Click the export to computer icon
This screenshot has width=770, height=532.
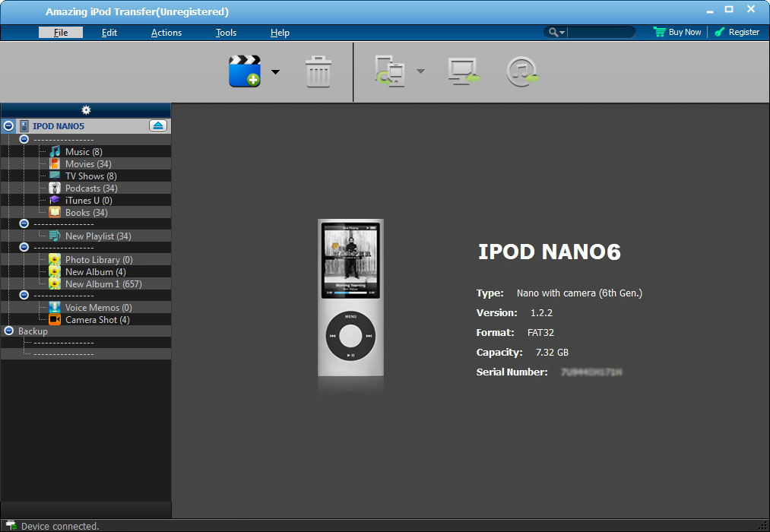coord(463,71)
